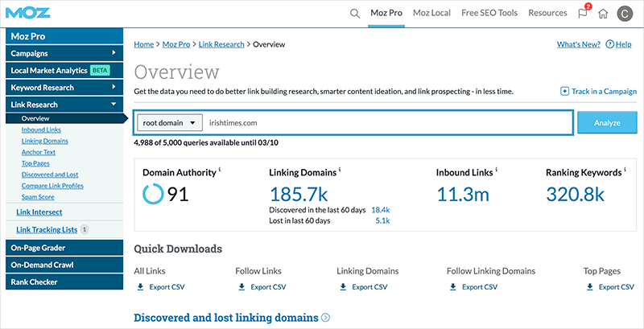Open the Linking Domains sidebar link
The height and width of the screenshot is (329, 644).
pyautogui.click(x=45, y=141)
